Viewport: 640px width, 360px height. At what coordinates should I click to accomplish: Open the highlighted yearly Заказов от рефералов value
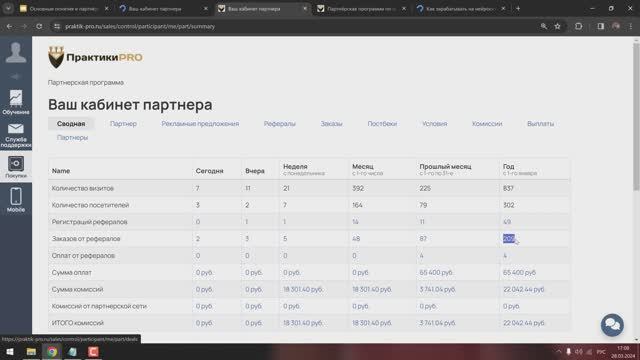click(x=509, y=238)
